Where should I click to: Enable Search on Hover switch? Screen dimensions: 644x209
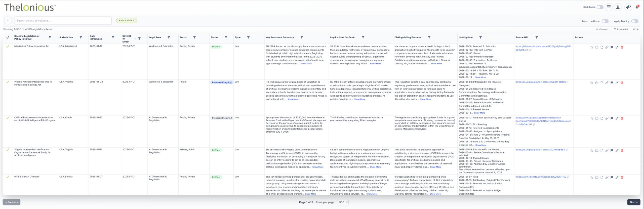pyautogui.click(x=605, y=21)
